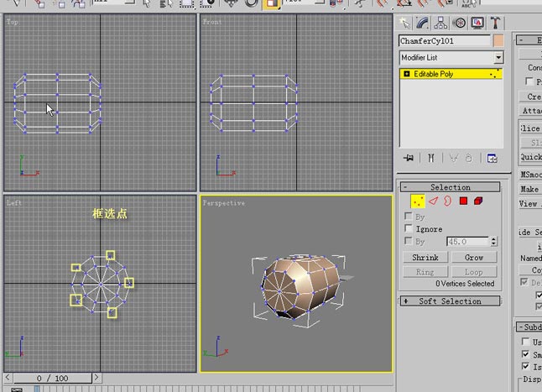Open the Utilities hammer tab

(495, 24)
